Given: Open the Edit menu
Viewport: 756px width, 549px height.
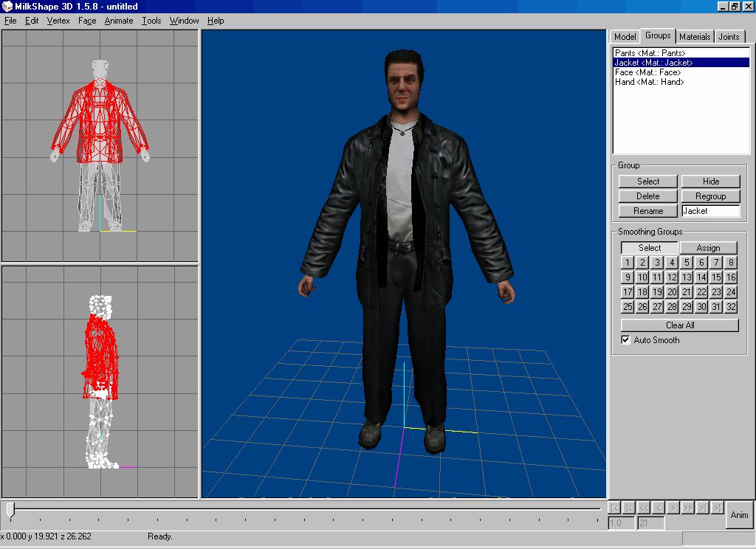Looking at the screenshot, I should (x=32, y=21).
